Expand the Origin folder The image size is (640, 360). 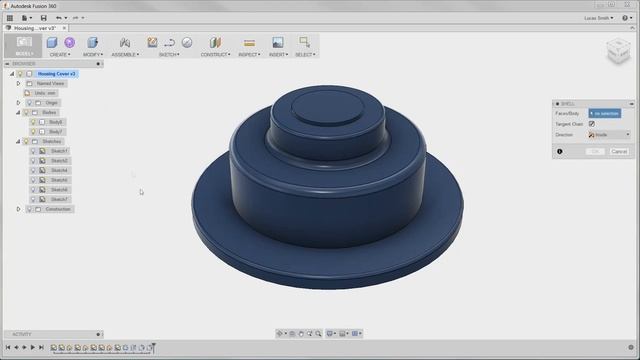18,103
